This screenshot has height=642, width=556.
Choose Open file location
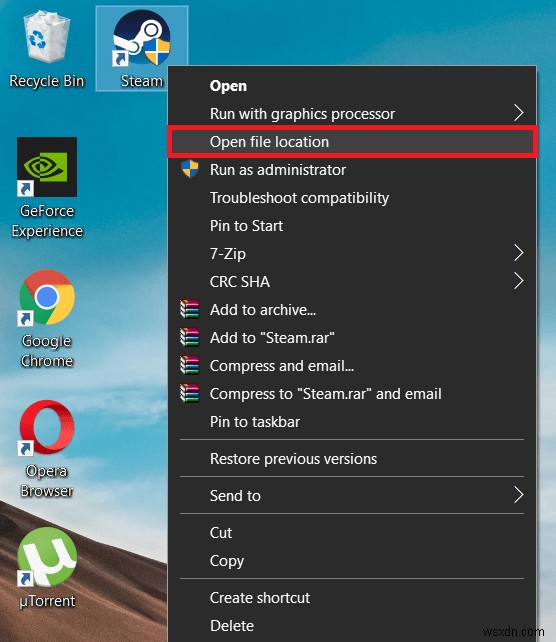click(x=352, y=142)
